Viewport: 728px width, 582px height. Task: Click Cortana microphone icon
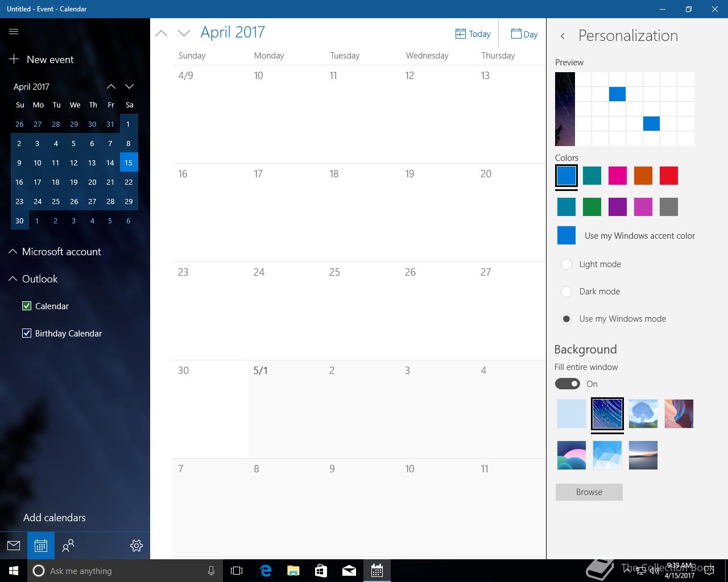pyautogui.click(x=211, y=571)
